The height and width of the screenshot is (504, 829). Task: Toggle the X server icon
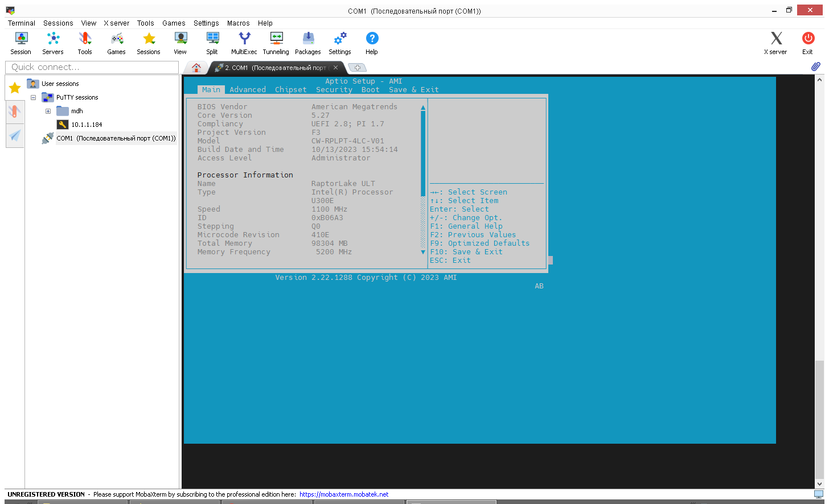tap(776, 43)
